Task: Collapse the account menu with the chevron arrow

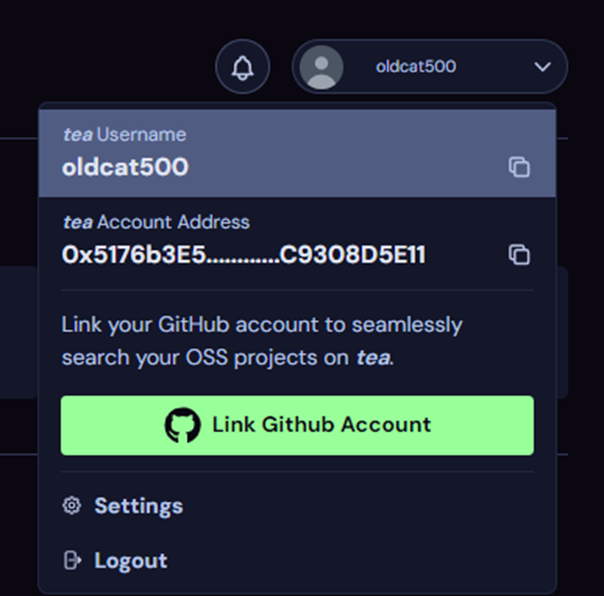Action: point(543,67)
